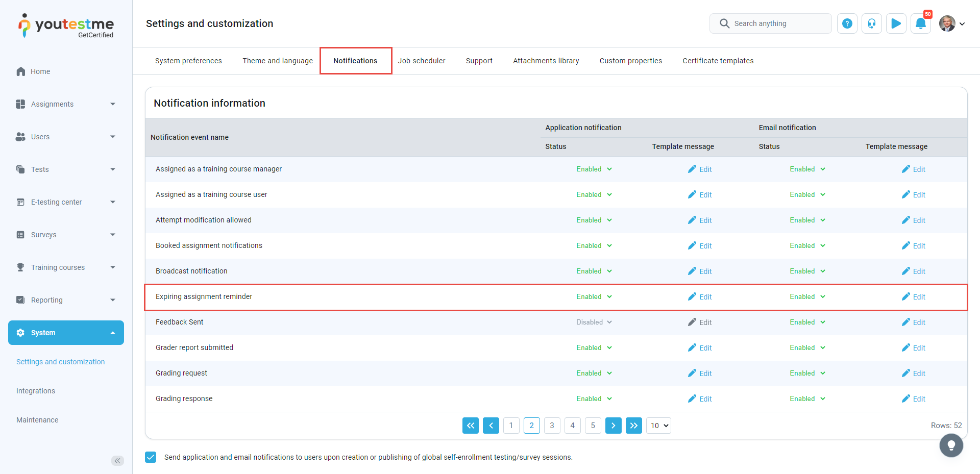This screenshot has width=980, height=474.
Task: Jump to first page of table
Action: (x=470, y=426)
